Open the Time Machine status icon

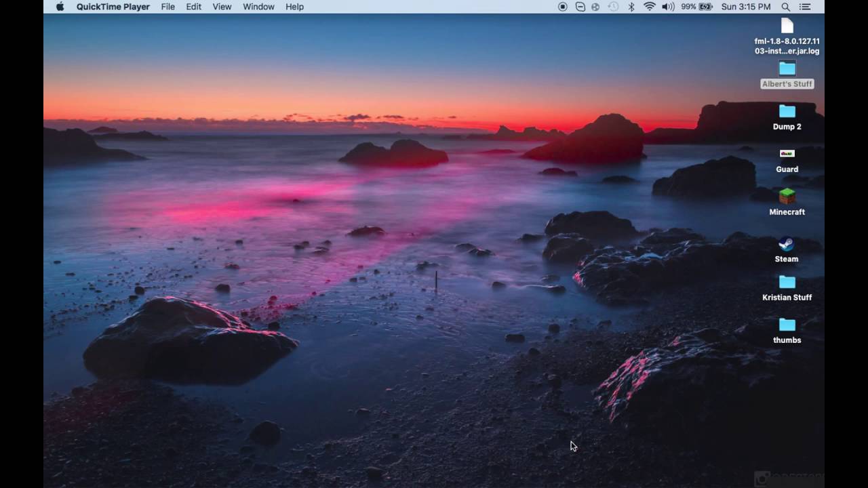point(613,7)
